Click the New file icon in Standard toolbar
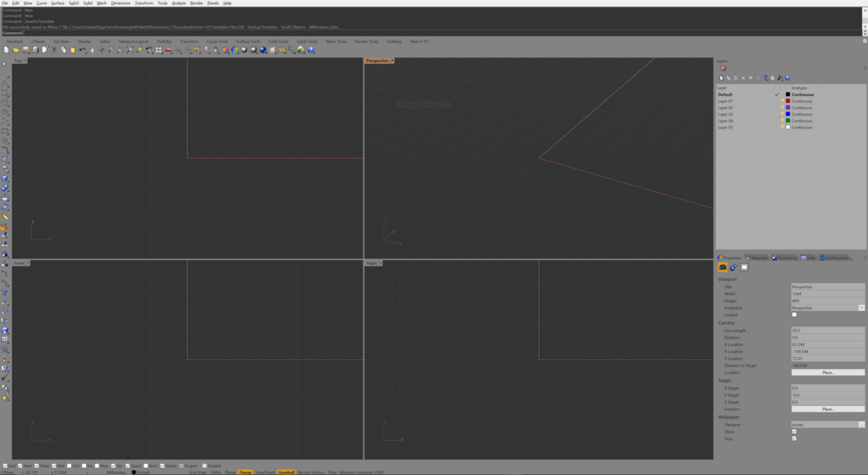This screenshot has height=475, width=868. (x=6, y=50)
